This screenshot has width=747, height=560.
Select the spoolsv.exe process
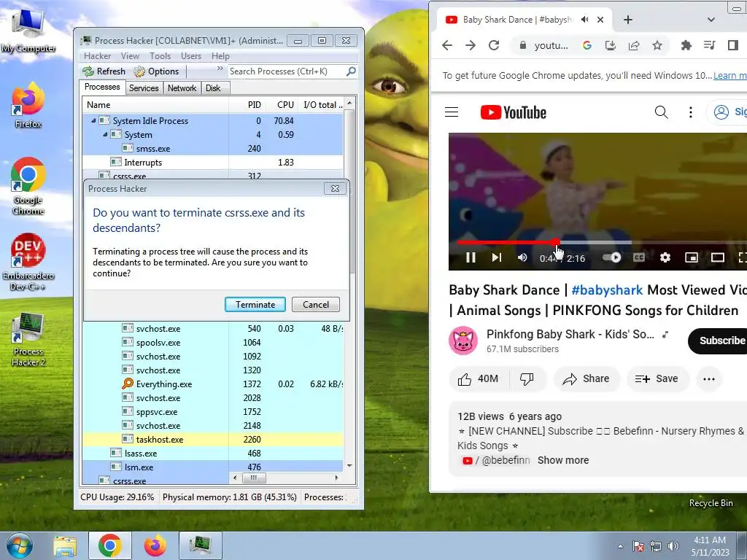(x=212, y=343)
